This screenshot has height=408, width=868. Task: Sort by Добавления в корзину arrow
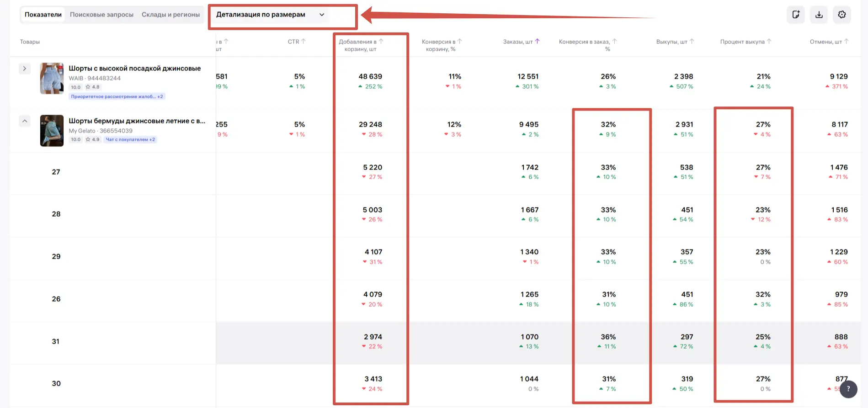[x=381, y=42]
